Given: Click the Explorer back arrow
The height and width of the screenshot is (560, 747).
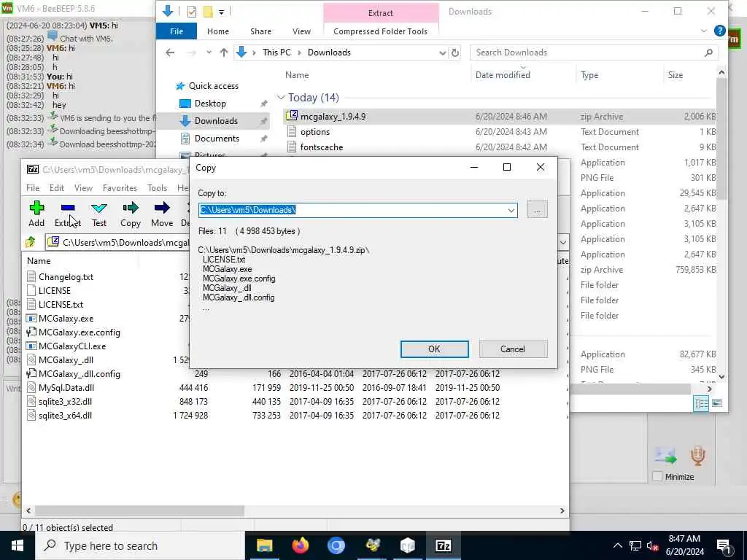Looking at the screenshot, I should point(170,52).
